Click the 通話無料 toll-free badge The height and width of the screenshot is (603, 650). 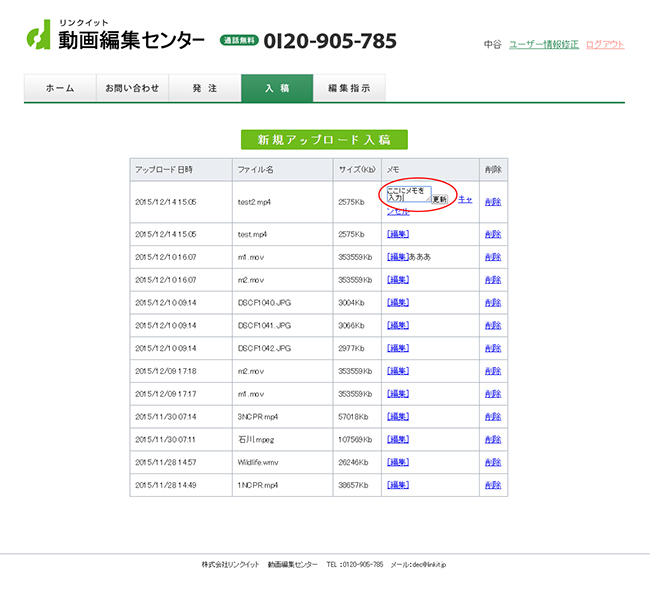pyautogui.click(x=239, y=41)
